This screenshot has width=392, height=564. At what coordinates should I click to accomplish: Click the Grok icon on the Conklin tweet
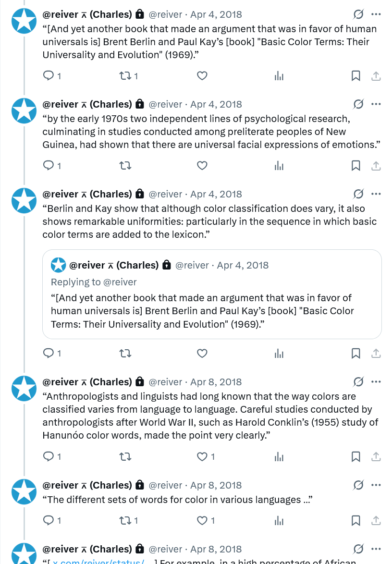(x=358, y=382)
